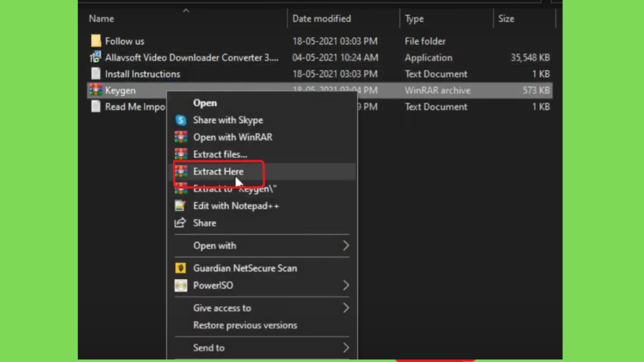
Task: Sort by Date modified column header
Action: coord(321,18)
